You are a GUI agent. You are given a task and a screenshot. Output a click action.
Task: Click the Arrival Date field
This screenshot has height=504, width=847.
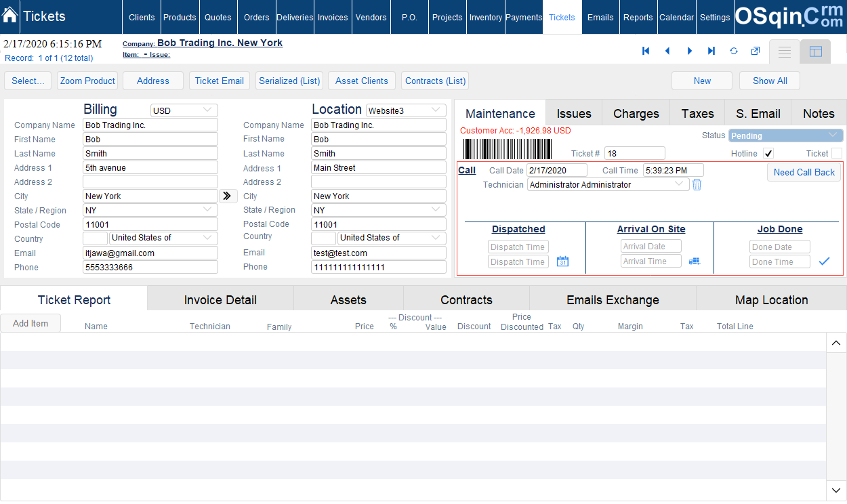tap(651, 247)
